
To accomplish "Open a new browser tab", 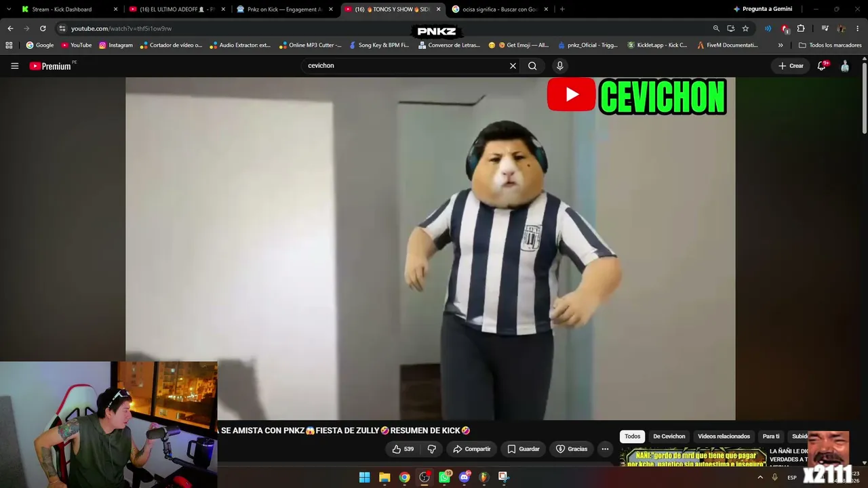I will coord(562,9).
